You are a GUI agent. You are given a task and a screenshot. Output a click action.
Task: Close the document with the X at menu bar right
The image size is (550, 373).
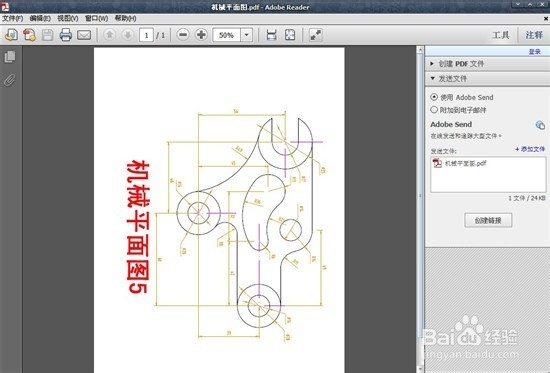pyautogui.click(x=546, y=18)
